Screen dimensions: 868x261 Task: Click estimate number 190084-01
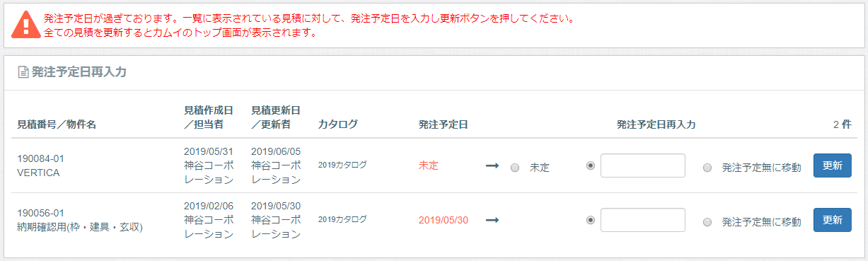41,158
